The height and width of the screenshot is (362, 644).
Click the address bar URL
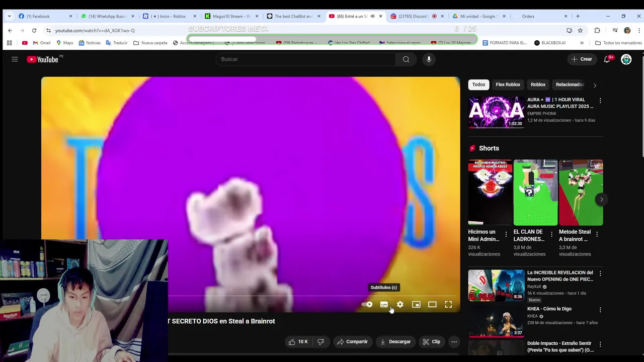coord(95,30)
